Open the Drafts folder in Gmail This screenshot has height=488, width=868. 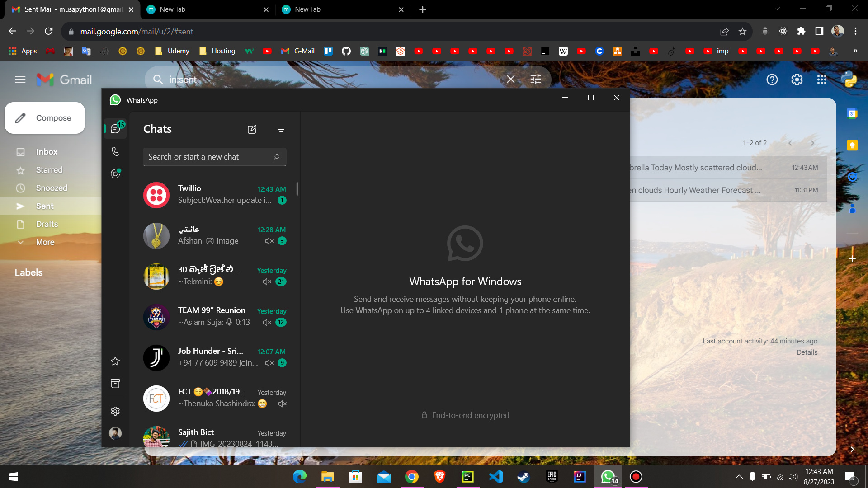(47, 224)
